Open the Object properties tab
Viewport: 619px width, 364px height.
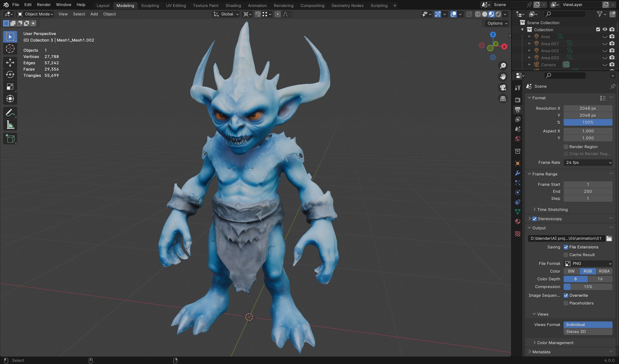(517, 163)
